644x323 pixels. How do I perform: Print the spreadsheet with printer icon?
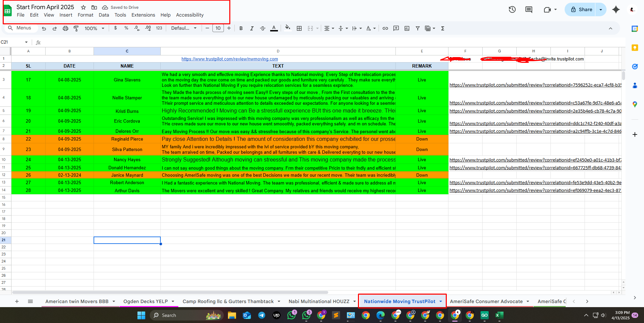(x=66, y=28)
